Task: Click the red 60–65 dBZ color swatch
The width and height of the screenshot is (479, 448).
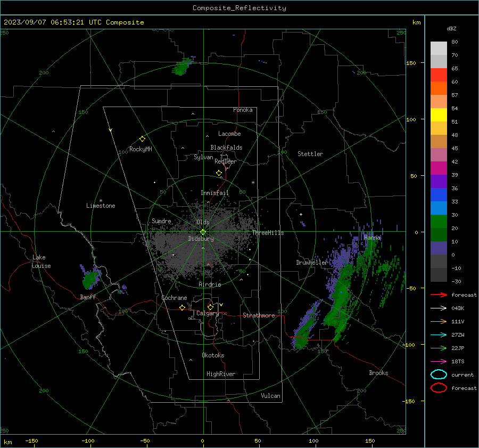Action: (x=439, y=75)
